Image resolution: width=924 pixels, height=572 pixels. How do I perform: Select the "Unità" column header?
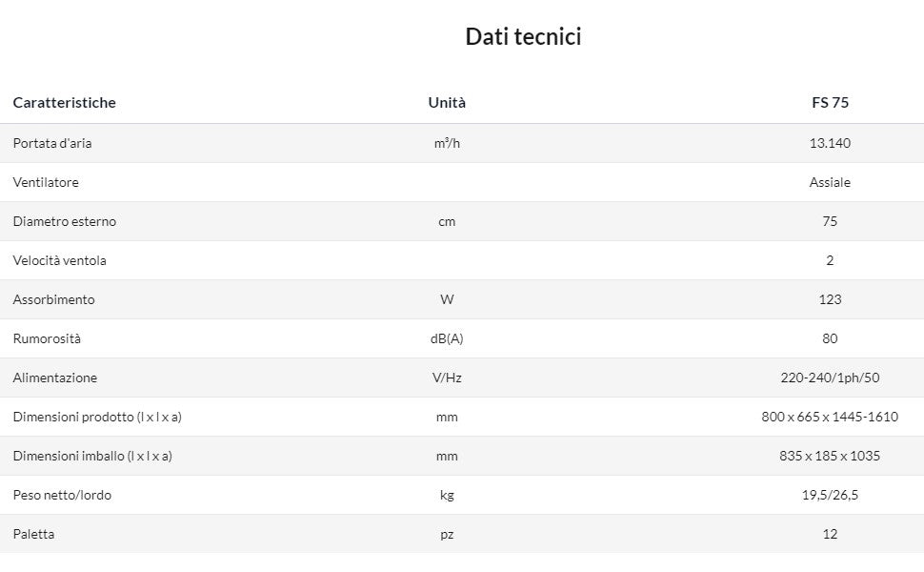(447, 103)
